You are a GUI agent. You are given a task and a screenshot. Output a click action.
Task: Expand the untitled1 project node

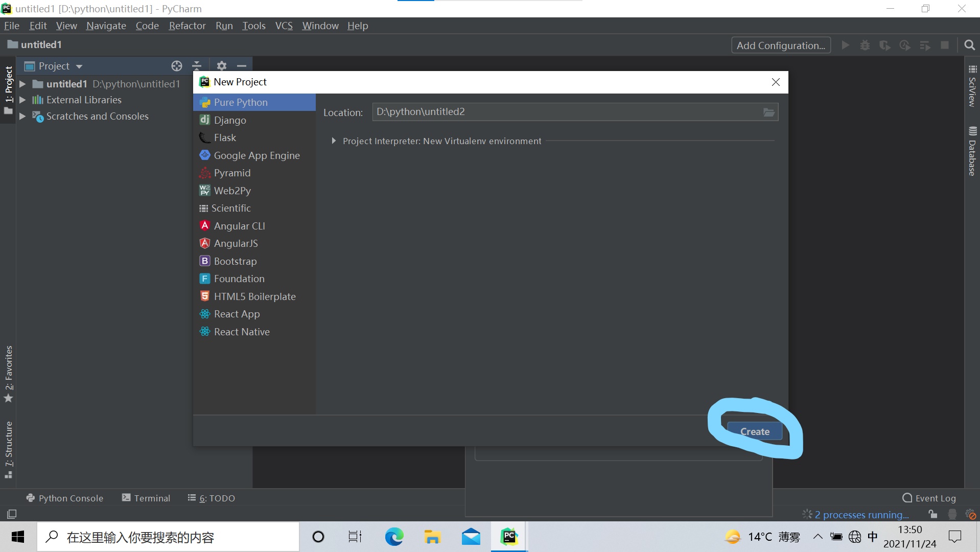pos(22,84)
